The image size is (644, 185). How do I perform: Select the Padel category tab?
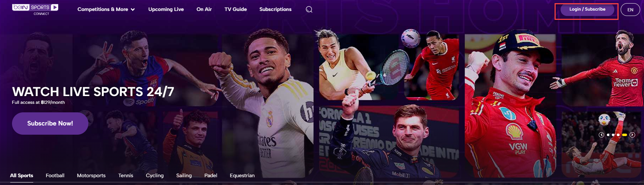pyautogui.click(x=211, y=175)
